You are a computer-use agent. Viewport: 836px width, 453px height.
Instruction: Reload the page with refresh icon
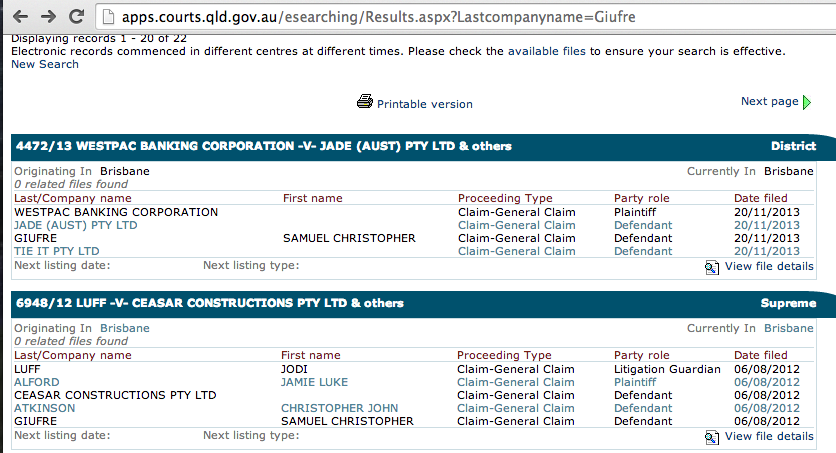click(x=76, y=17)
